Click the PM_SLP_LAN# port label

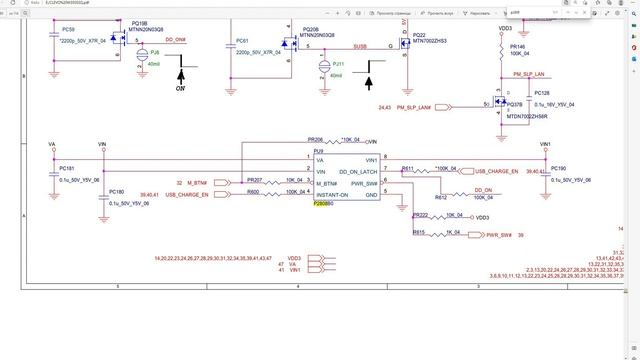click(x=413, y=107)
